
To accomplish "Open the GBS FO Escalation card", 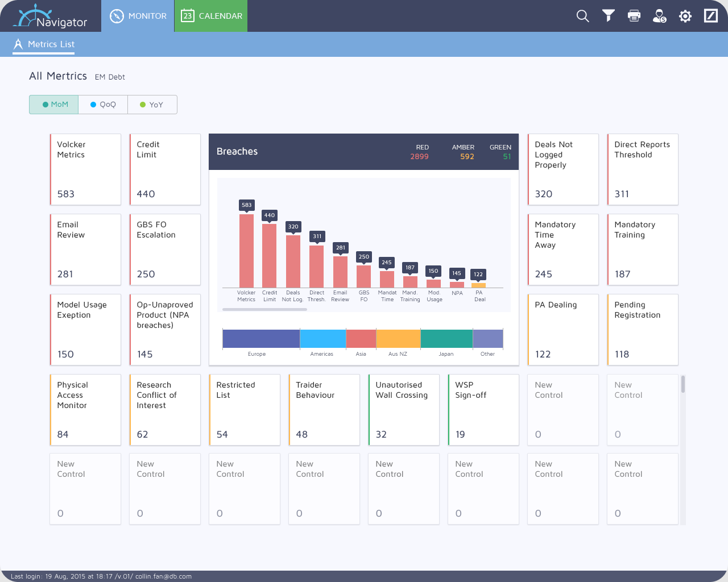I will 165,250.
